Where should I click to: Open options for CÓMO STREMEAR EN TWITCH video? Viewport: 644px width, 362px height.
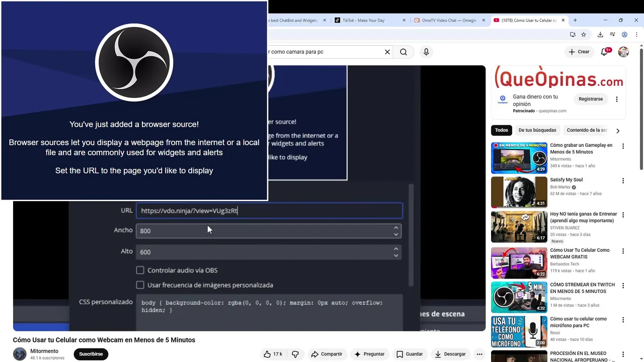(623, 286)
